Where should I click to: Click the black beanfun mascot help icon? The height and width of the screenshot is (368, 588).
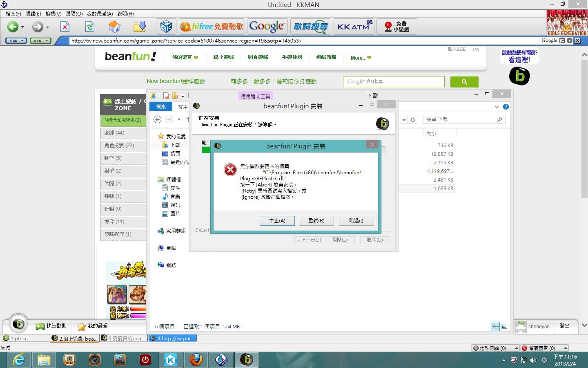click(519, 76)
